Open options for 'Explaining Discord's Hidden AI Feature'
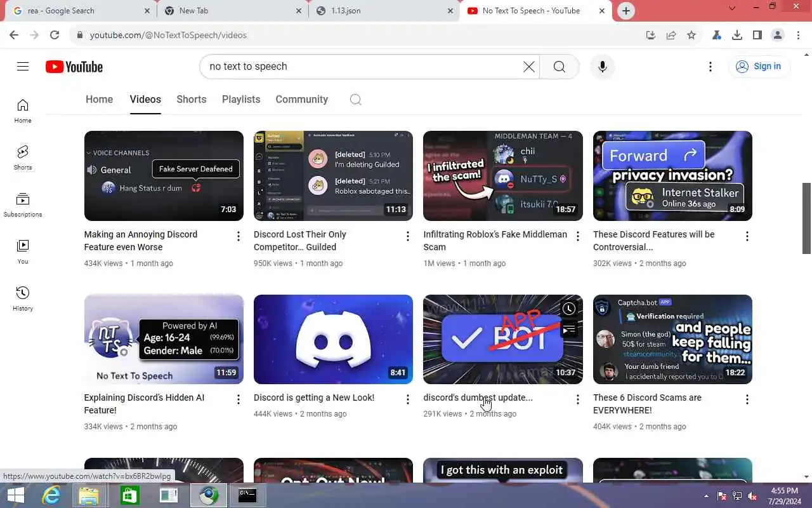This screenshot has height=508, width=812. 239,399
